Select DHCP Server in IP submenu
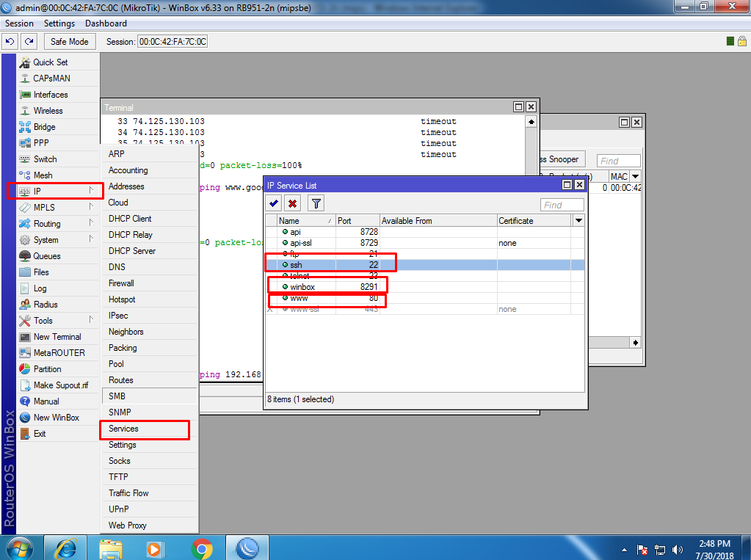This screenshot has width=751, height=560. (x=150, y=251)
